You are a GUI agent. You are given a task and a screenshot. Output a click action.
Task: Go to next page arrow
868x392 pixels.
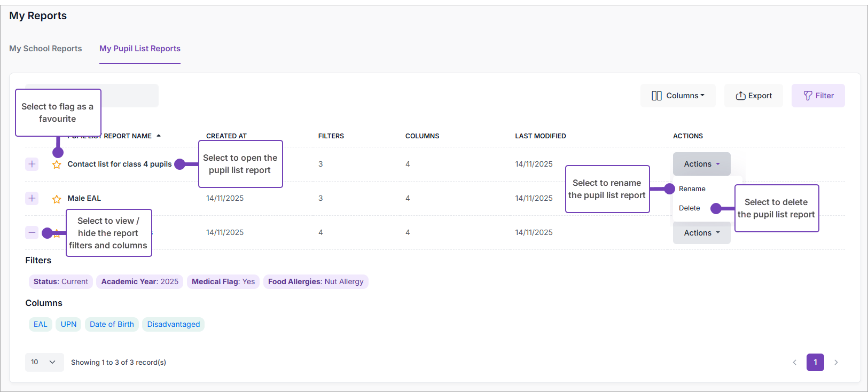pos(836,363)
